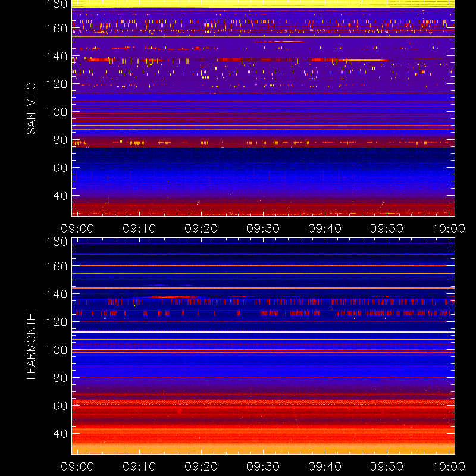The image size is (476, 476).
Task: Click 09:50 time label under San Vito plot
Action: 387,228
